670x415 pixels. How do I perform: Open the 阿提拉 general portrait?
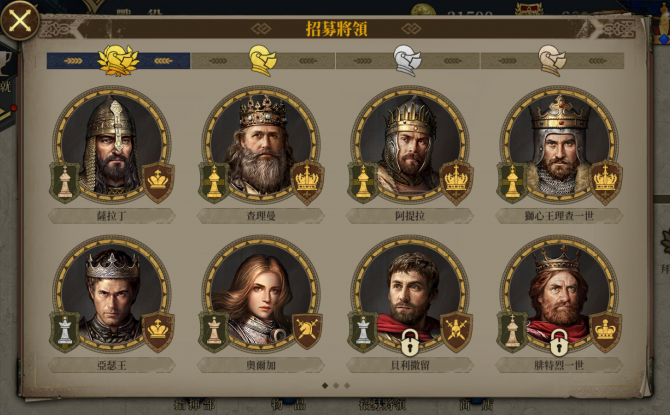point(410,144)
